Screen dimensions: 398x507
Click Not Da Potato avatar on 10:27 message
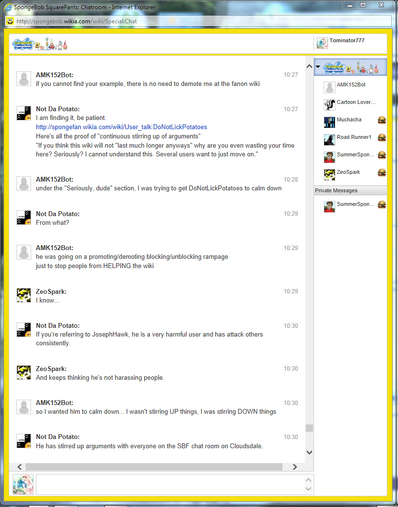[x=24, y=113]
